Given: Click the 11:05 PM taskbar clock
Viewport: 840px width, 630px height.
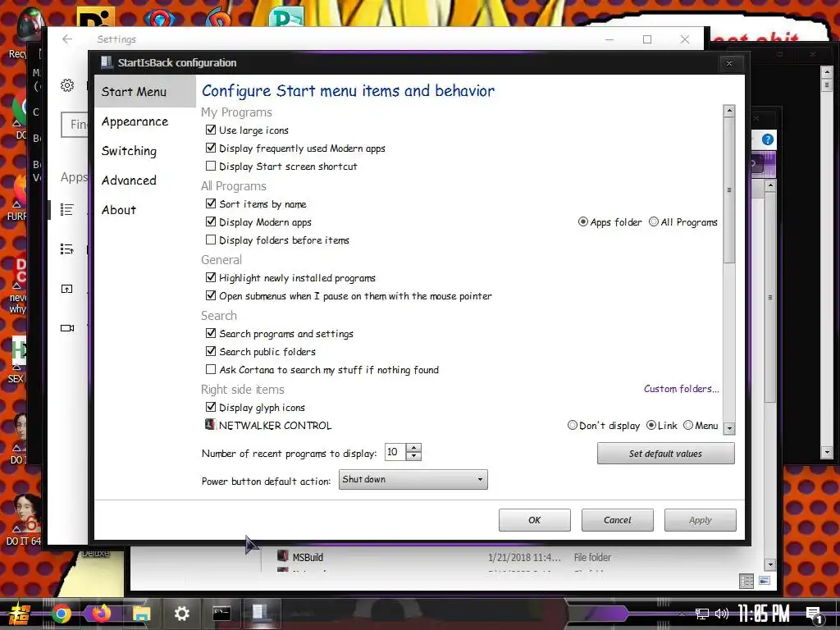Looking at the screenshot, I should pos(764,614).
